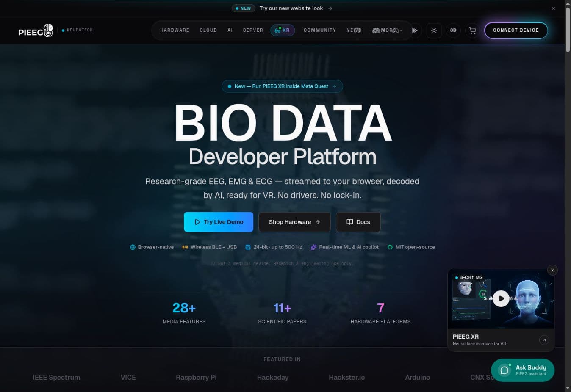Click the VICE featured logo text
This screenshot has height=392, width=571.
coord(128,377)
